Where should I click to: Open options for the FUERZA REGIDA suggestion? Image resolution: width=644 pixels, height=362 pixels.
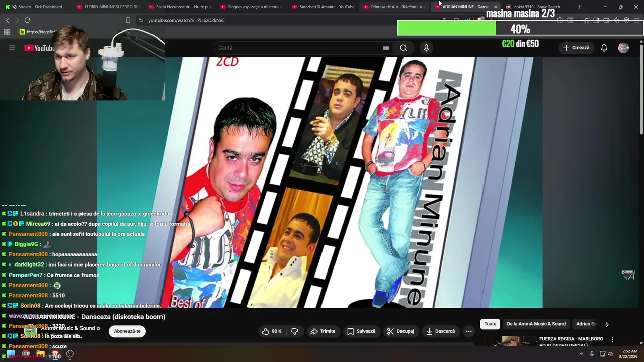612,340
